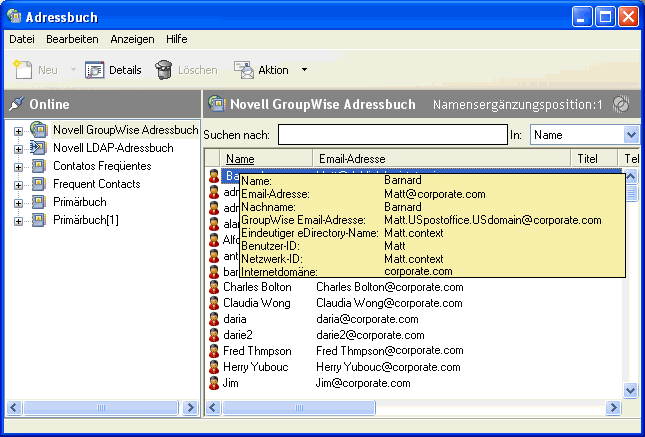Expand the Novell LDAP-Adressbuch tree node
645x437 pixels.
point(18,149)
